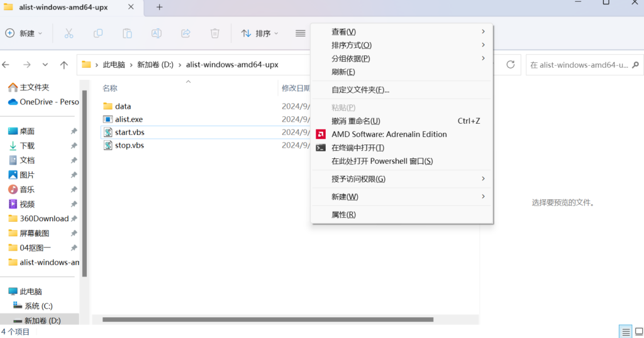Open 此电脑 in sidebar tree
This screenshot has width=644, height=338.
click(25, 292)
